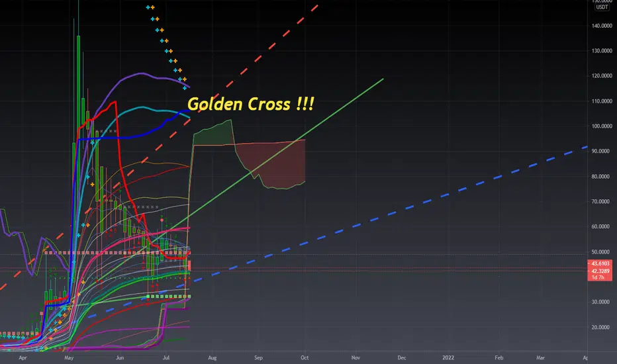Click the Dec label on the time axis
The height and width of the screenshot is (364, 617).
tap(401, 357)
